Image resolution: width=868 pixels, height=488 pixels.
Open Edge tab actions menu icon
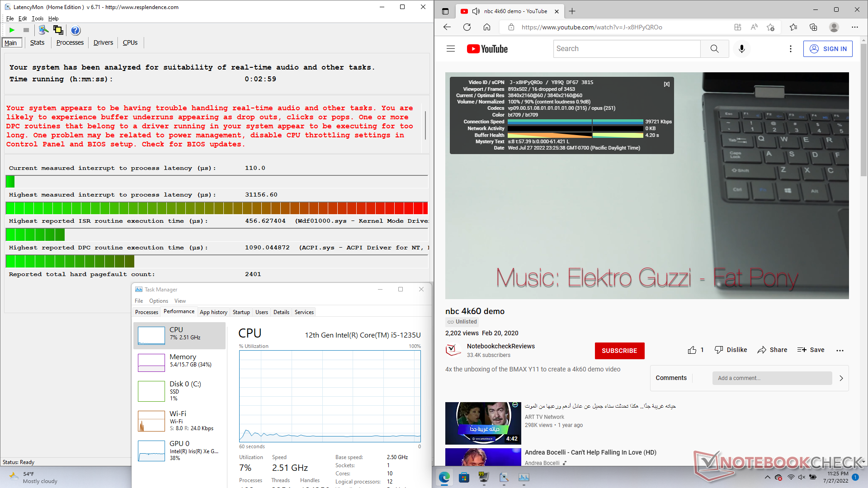[445, 11]
